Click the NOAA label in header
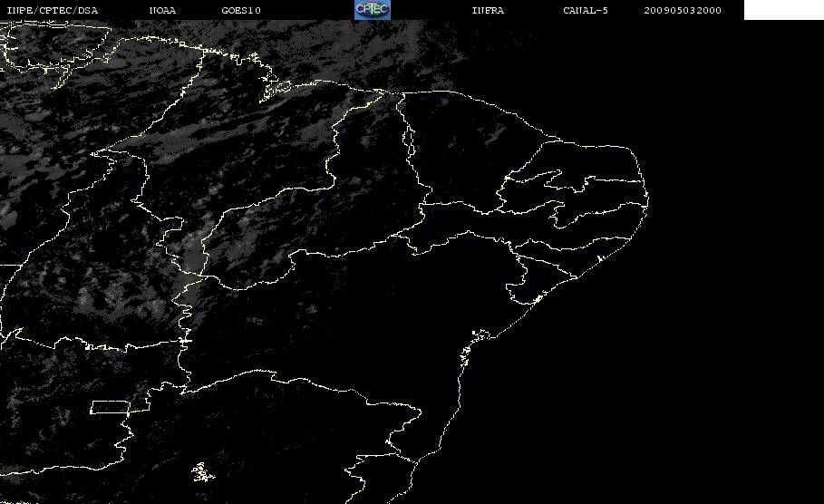 162,10
